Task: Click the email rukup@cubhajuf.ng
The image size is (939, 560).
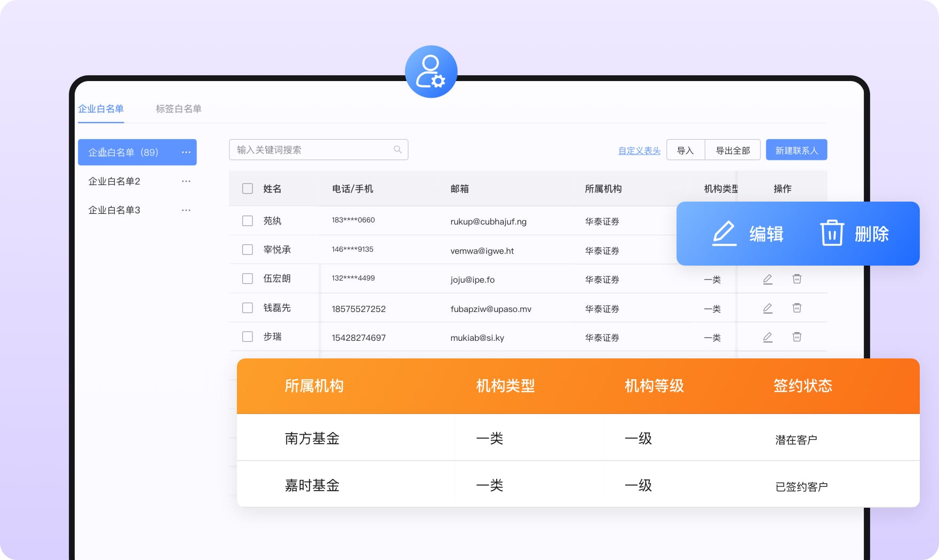Action: [x=488, y=221]
